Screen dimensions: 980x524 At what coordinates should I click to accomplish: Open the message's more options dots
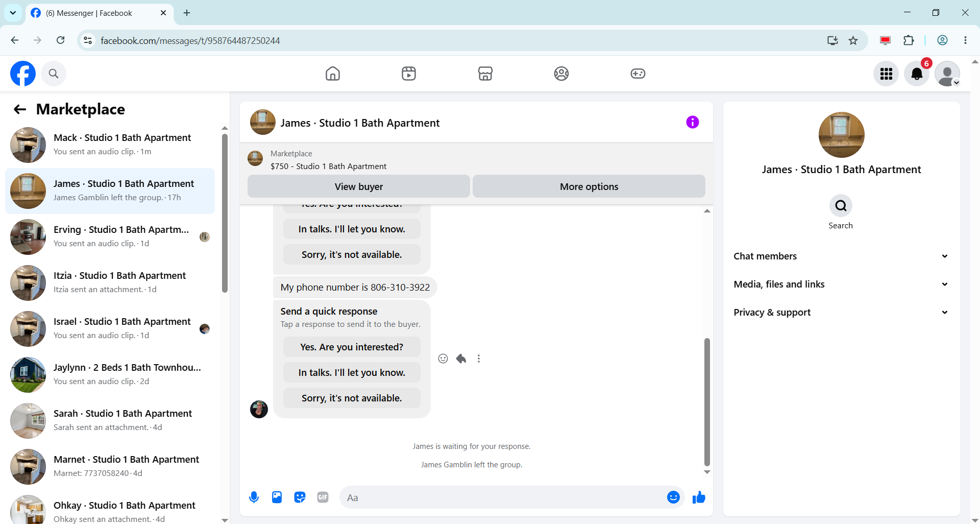pyautogui.click(x=479, y=359)
